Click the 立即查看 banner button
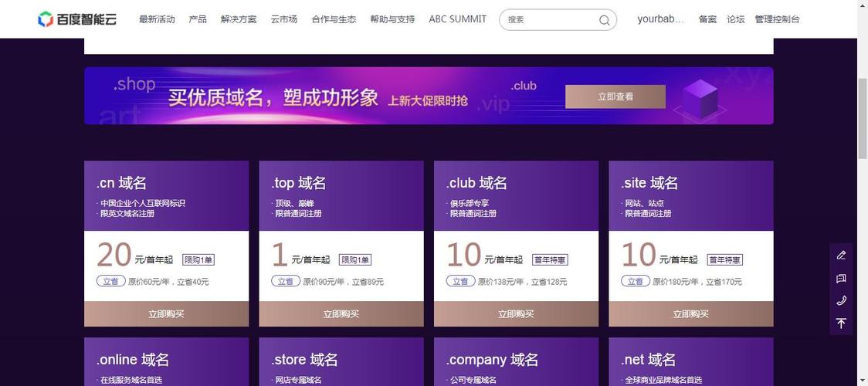 point(615,96)
